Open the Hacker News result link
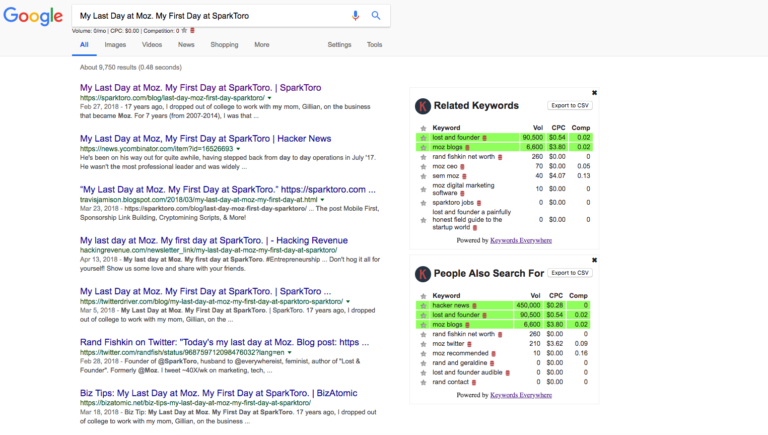Screen dimensions: 768x435 click(x=205, y=139)
